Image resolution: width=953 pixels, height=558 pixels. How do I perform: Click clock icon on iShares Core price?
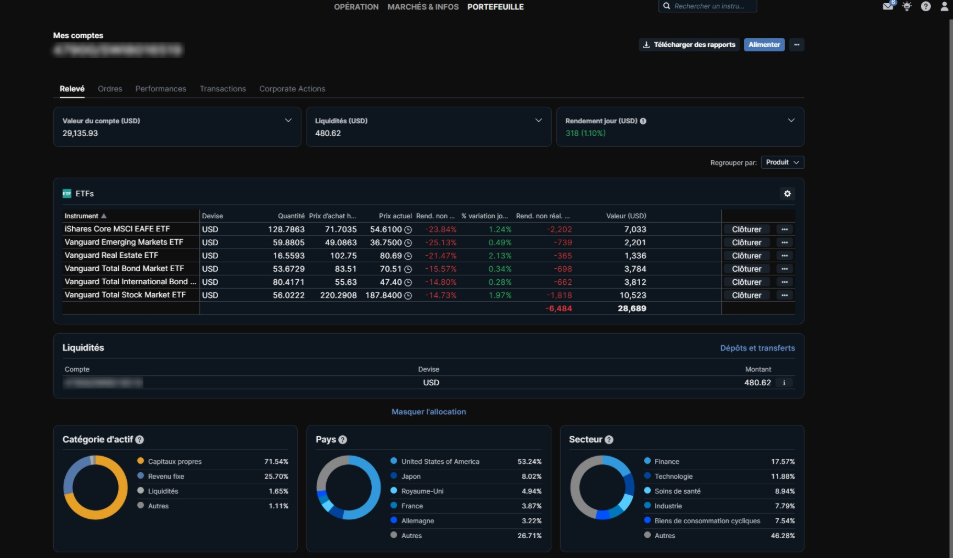408,230
